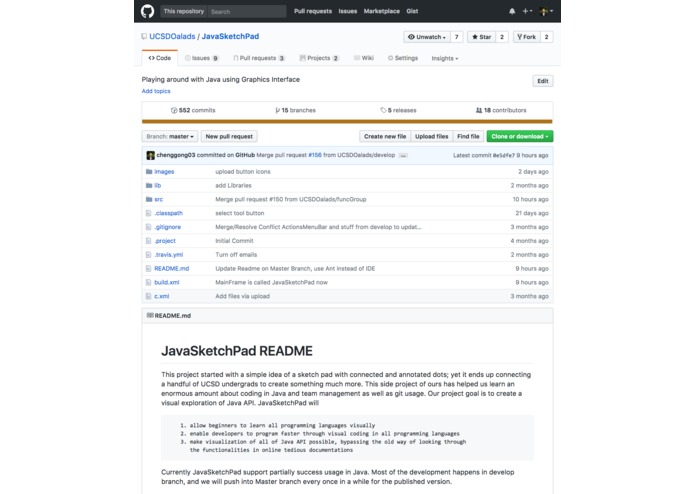Click the GitHub octocat logo
Viewport: 695px width, 494px height.
point(147,11)
